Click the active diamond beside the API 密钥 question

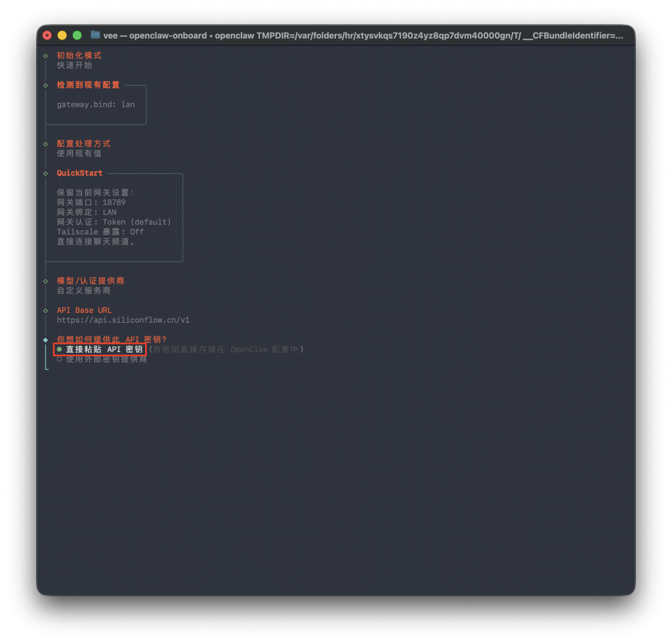point(45,340)
